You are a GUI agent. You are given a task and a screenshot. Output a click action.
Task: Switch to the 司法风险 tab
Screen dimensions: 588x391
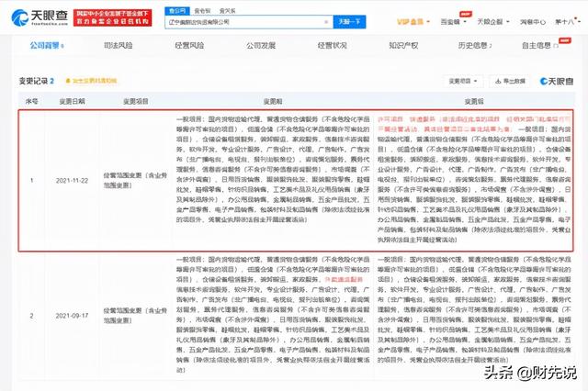click(119, 45)
